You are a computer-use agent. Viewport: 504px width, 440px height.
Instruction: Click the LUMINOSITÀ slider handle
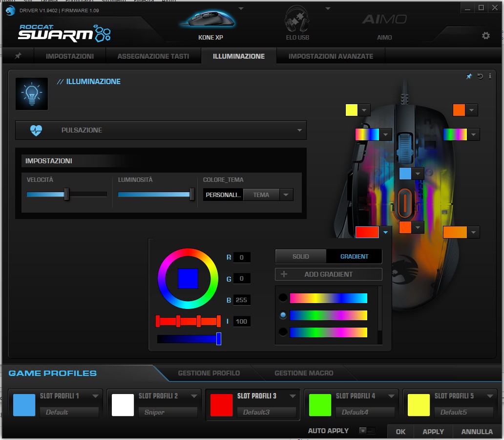click(192, 194)
